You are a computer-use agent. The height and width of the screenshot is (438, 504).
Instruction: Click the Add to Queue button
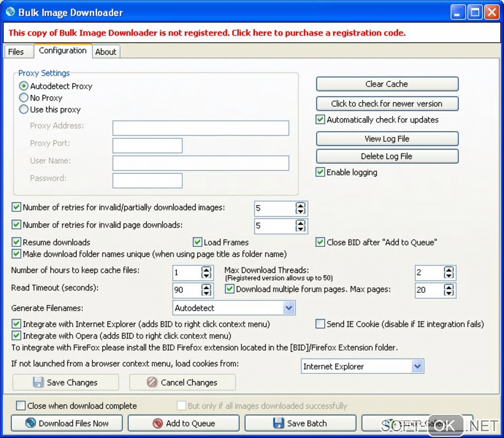[x=183, y=423]
